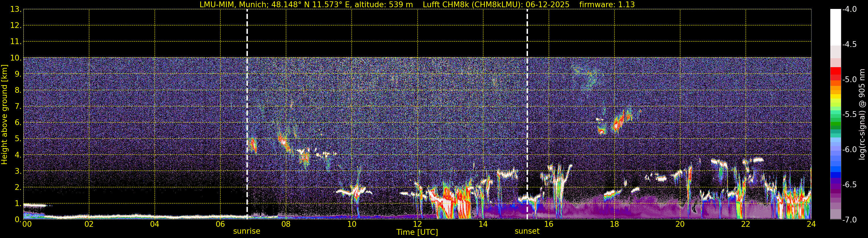Click the '22' tick on the time axis
Image resolution: width=868 pixels, height=238 pixels.
click(746, 224)
